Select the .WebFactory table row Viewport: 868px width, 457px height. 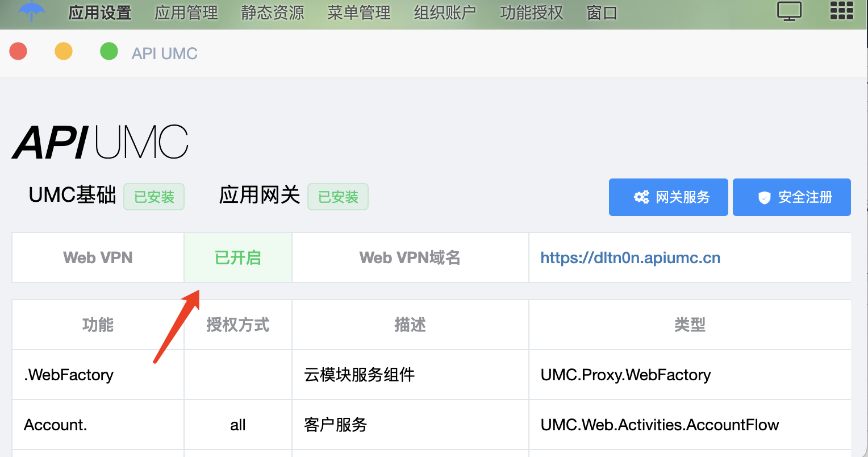pos(432,375)
